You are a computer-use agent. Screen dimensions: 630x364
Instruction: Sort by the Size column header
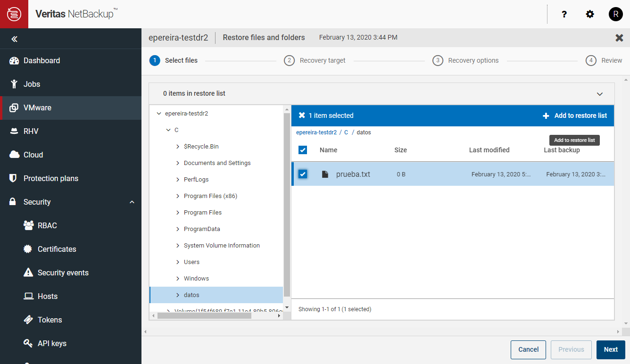point(401,150)
